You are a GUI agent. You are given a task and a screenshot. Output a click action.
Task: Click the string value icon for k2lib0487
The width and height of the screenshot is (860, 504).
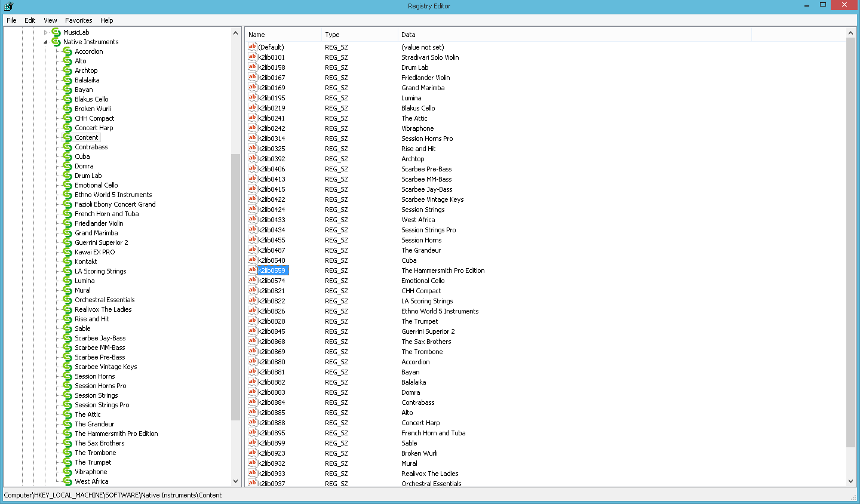coord(252,250)
